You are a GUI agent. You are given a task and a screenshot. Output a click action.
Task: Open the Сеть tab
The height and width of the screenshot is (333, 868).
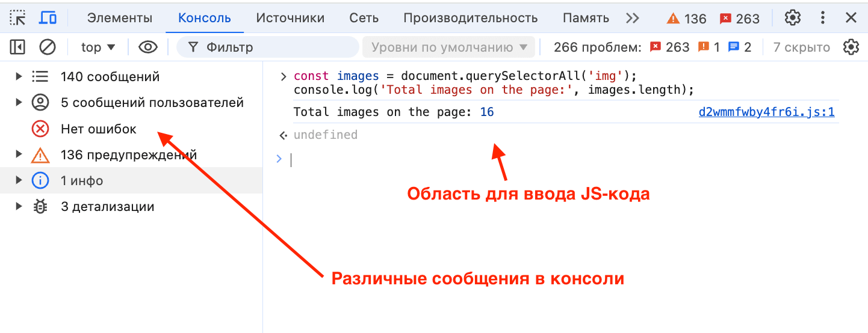364,18
